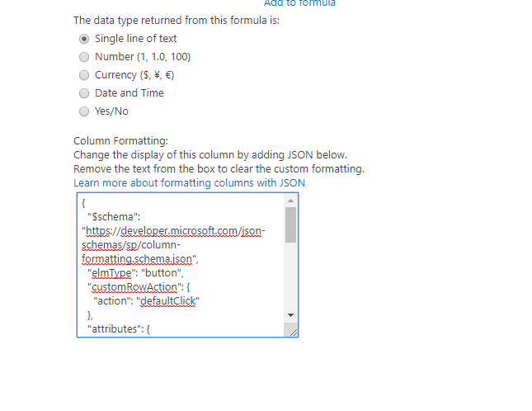Place cursor on the "$schema" key
This screenshot has width=532, height=411.
click(x=111, y=216)
